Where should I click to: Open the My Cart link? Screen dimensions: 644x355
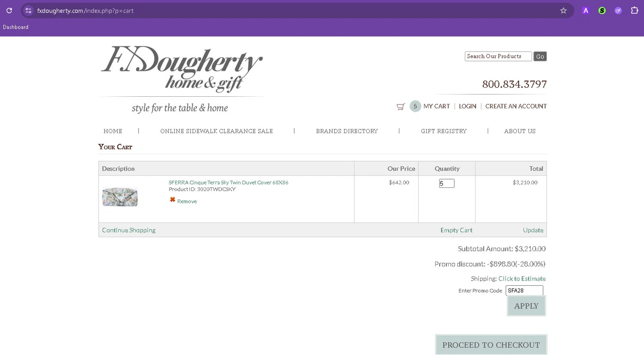(437, 106)
